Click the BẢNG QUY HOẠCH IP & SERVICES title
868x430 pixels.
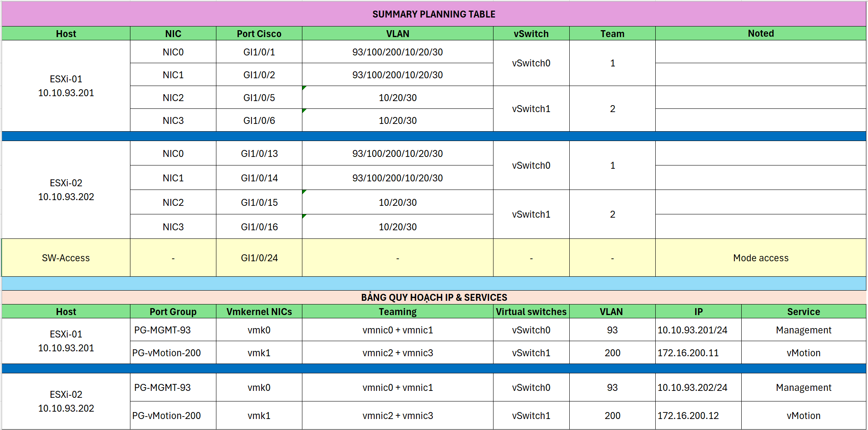434,297
